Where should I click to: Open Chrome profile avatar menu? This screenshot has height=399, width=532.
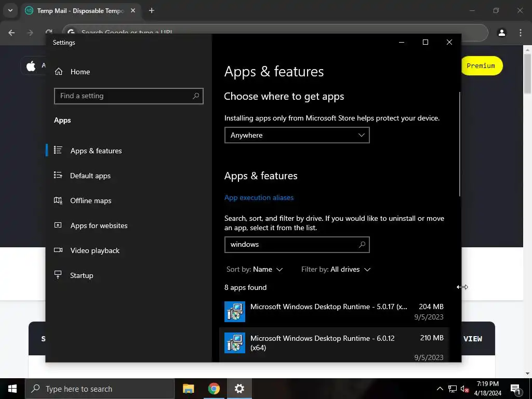pyautogui.click(x=502, y=33)
